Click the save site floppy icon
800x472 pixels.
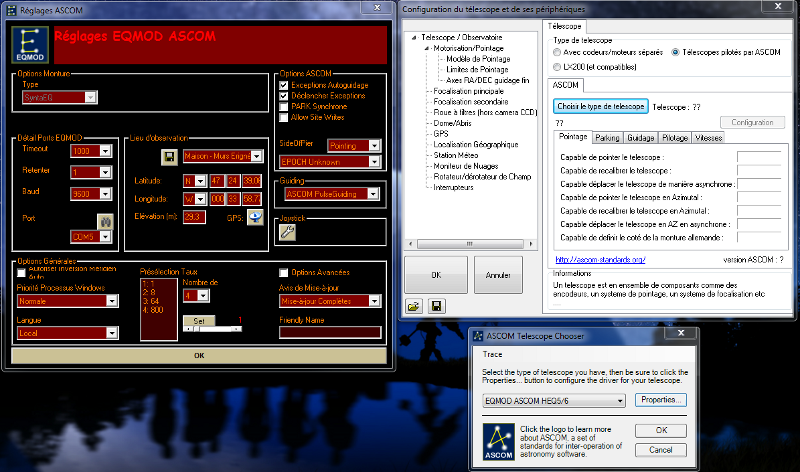(x=169, y=157)
